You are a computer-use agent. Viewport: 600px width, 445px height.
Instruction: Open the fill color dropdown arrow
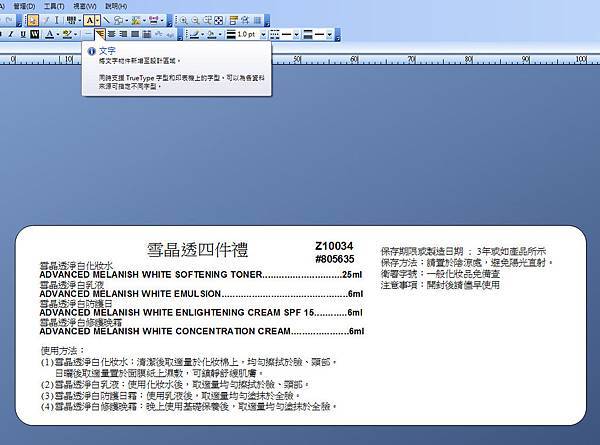[x=220, y=34]
